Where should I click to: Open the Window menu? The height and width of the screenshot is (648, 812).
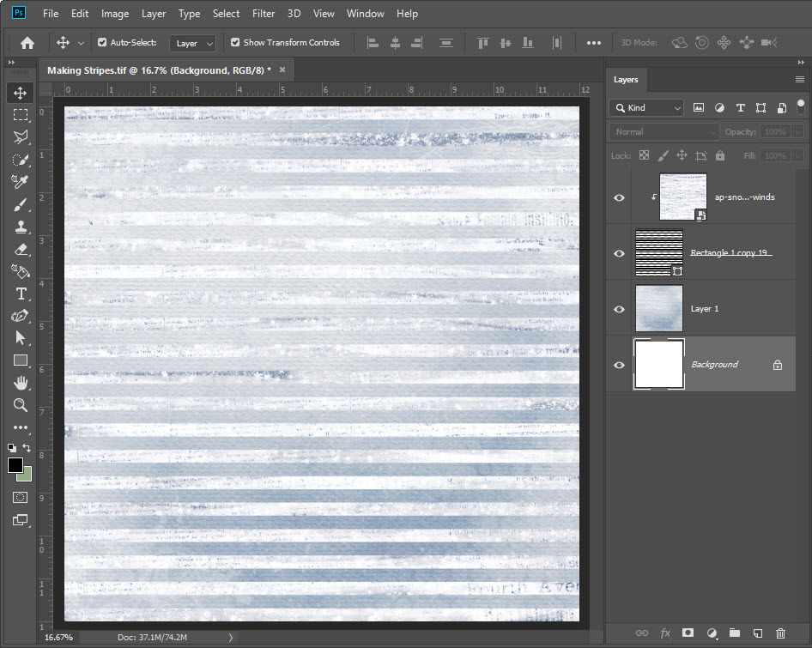pyautogui.click(x=365, y=14)
